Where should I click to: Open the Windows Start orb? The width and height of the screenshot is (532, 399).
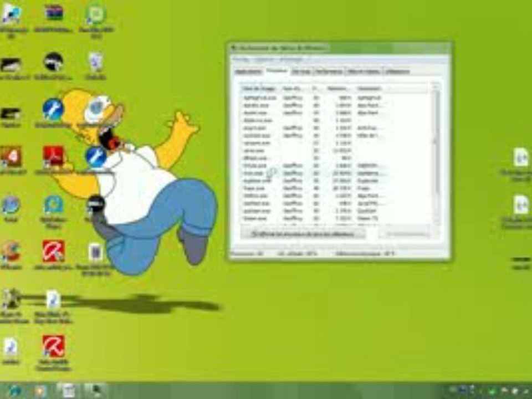(x=14, y=391)
